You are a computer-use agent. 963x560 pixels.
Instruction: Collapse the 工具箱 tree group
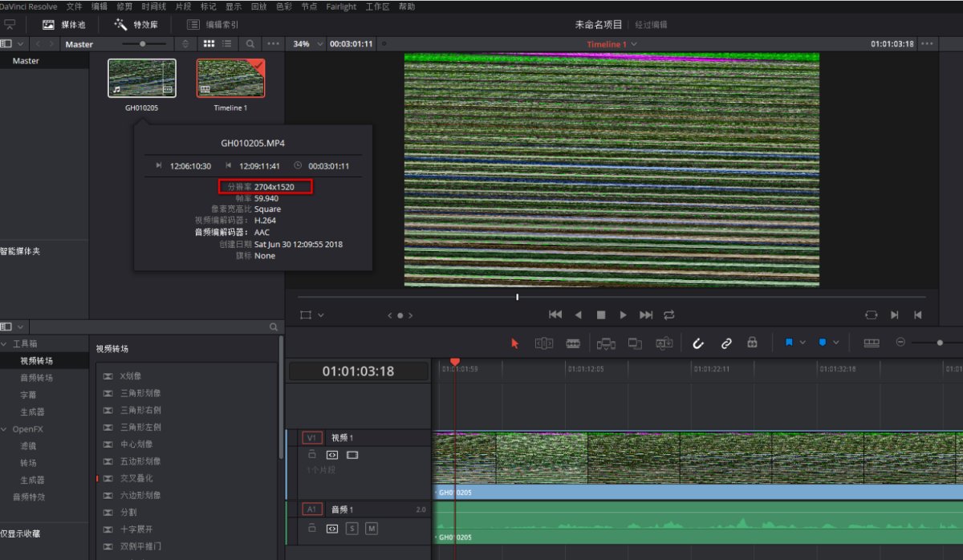[4, 343]
